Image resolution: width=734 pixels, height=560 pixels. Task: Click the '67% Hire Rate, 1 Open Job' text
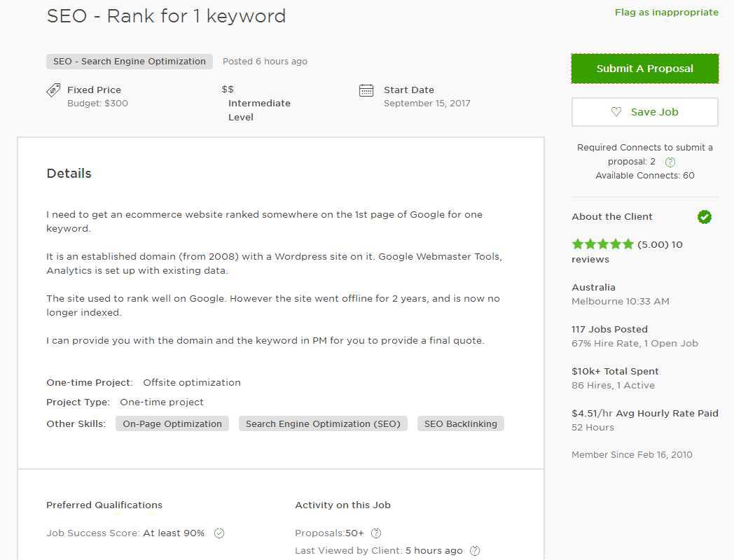635,344
